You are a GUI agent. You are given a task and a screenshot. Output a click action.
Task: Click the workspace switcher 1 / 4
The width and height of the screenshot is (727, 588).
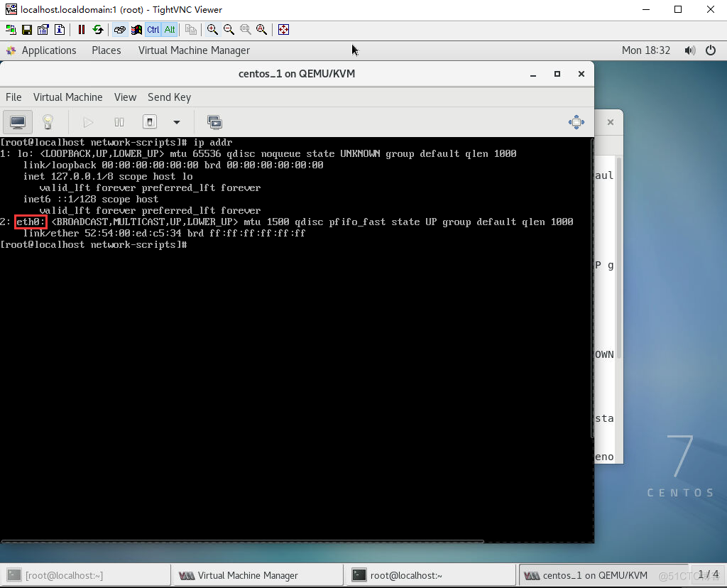pyautogui.click(x=708, y=575)
